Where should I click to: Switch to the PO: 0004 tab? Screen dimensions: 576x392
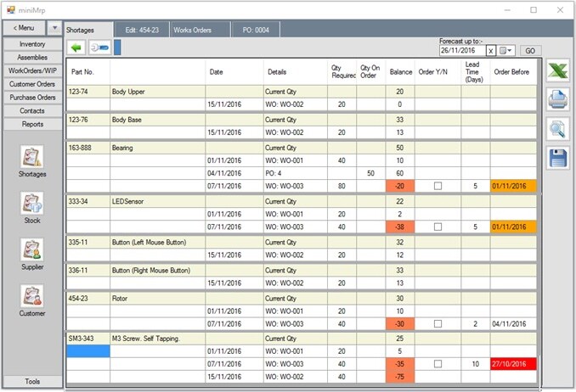tap(256, 30)
